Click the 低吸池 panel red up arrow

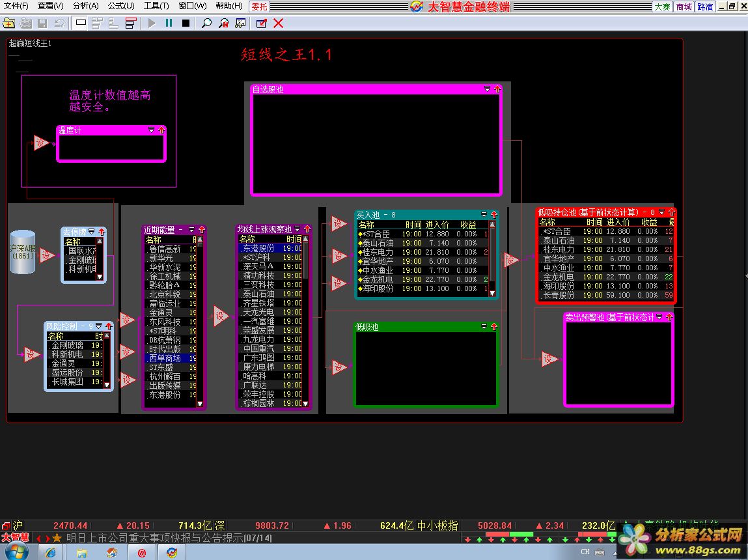493,327
